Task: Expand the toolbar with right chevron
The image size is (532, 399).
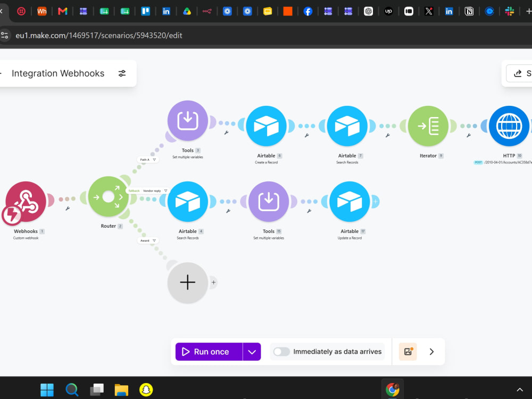Action: click(431, 352)
